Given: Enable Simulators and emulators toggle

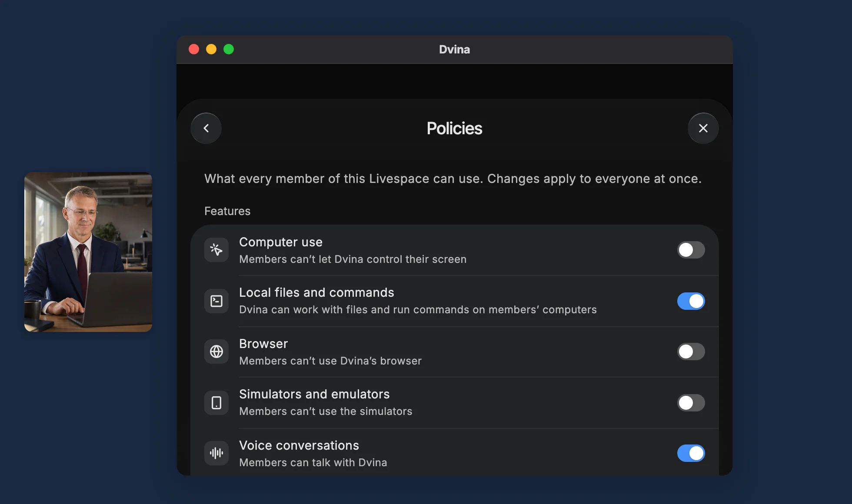Looking at the screenshot, I should (691, 403).
